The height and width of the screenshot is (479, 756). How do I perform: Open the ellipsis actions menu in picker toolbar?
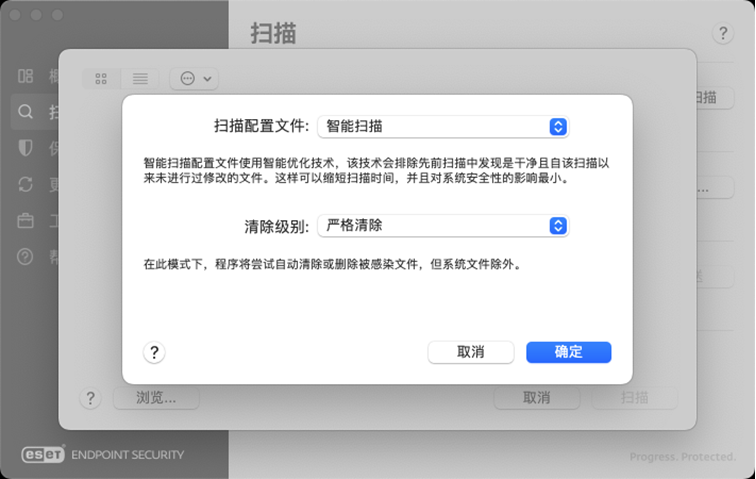194,79
